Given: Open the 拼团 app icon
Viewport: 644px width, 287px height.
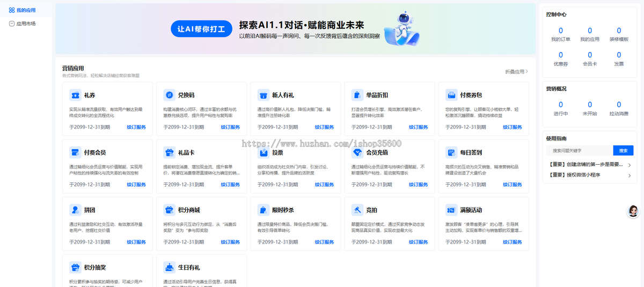Looking at the screenshot, I should pos(75,210).
